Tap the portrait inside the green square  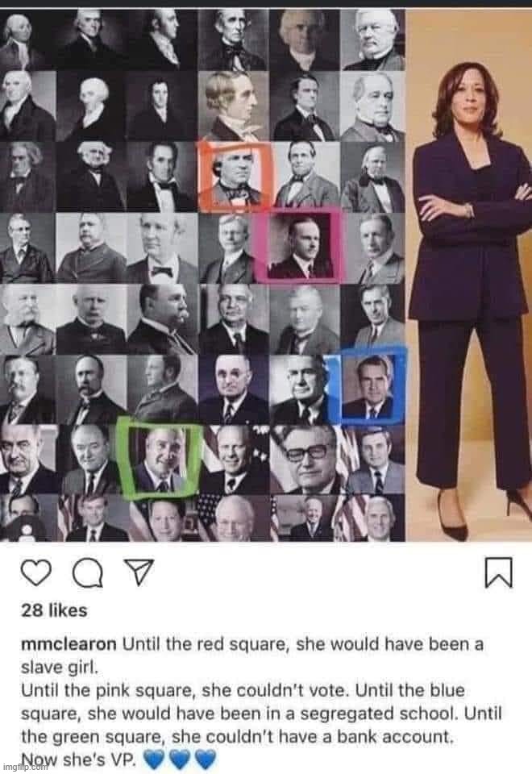[x=158, y=458]
